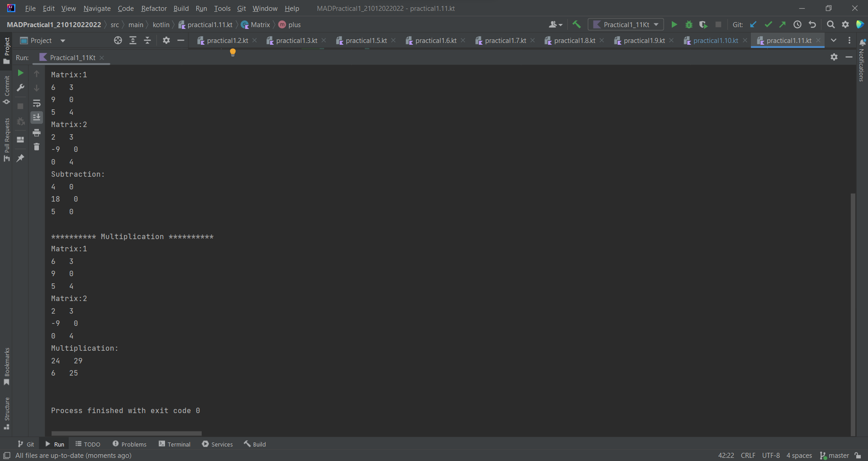The height and width of the screenshot is (461, 868).
Task: Close practical1.2.kt tab
Action: [255, 41]
